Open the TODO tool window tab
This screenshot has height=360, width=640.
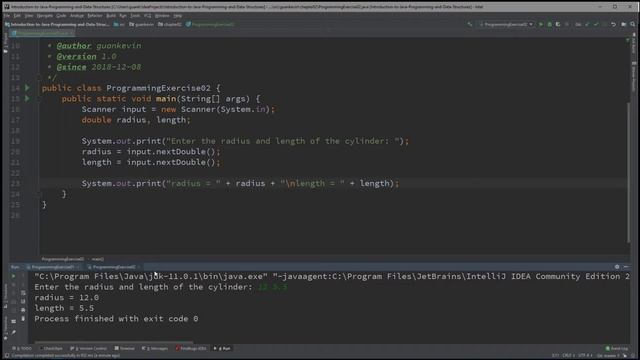click(22, 349)
